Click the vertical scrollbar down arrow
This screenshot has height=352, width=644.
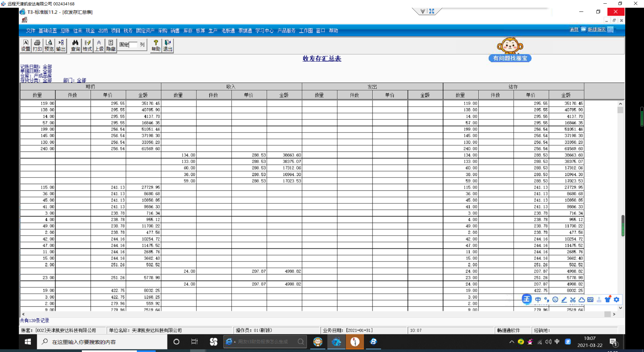pyautogui.click(x=621, y=308)
